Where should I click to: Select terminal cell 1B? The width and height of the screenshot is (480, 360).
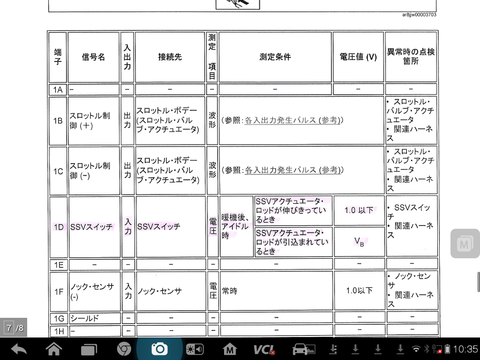pyautogui.click(x=58, y=121)
